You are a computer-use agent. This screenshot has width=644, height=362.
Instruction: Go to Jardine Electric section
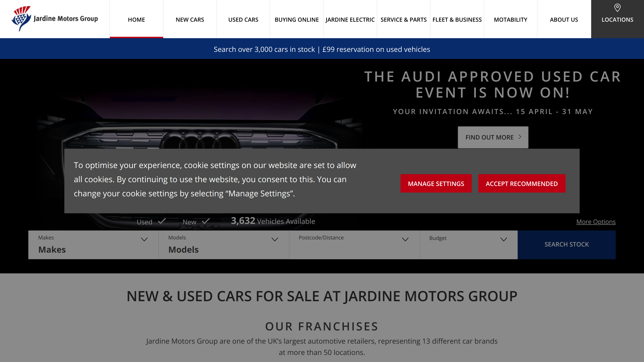pyautogui.click(x=350, y=20)
